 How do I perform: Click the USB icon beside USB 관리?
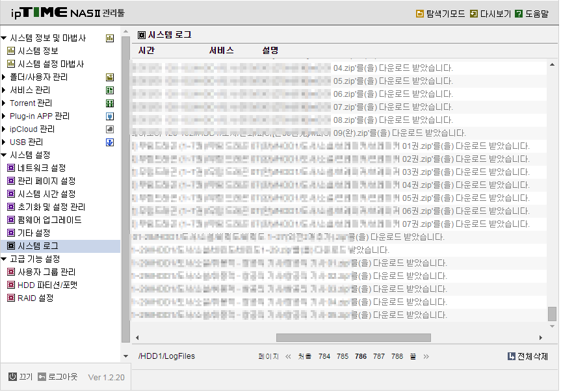click(110, 142)
